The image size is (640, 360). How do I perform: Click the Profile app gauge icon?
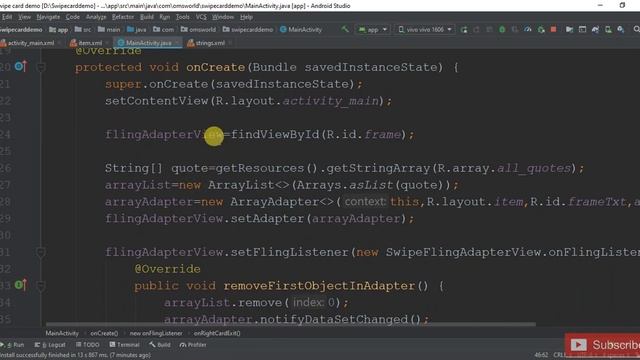[528, 29]
